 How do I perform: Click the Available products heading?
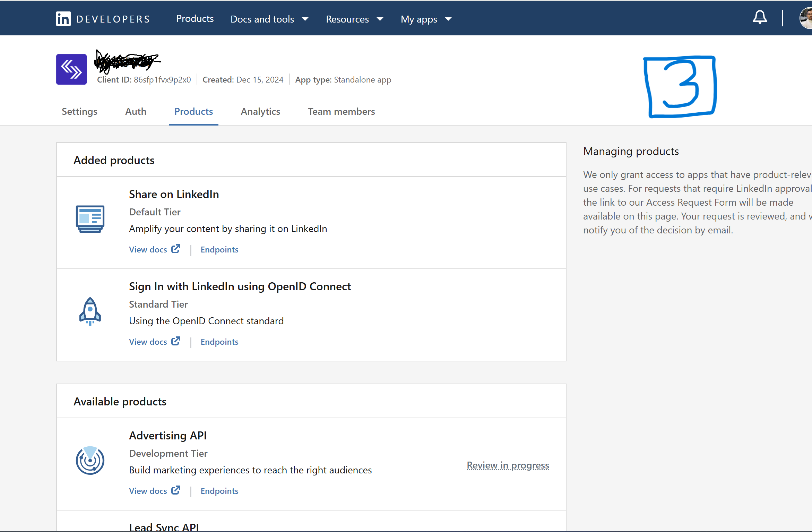point(120,402)
